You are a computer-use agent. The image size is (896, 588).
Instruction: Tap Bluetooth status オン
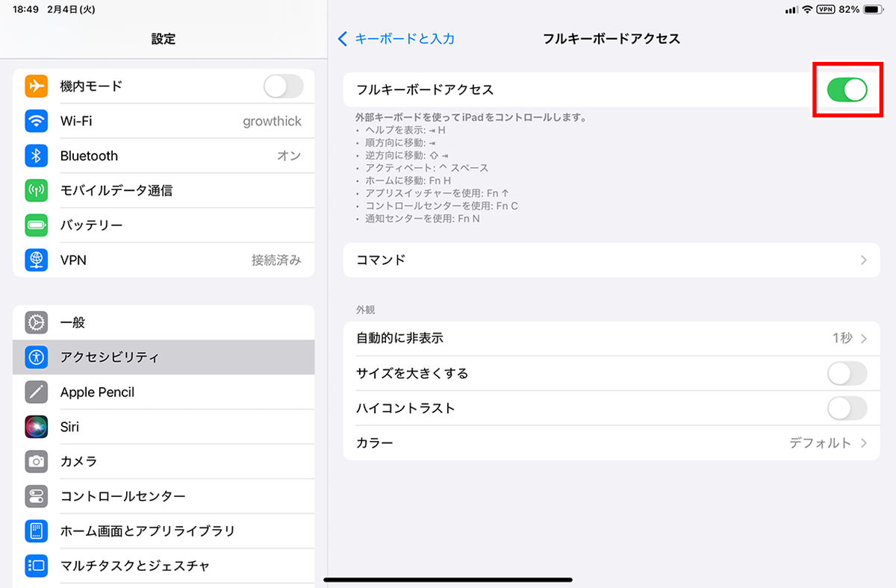tap(289, 156)
